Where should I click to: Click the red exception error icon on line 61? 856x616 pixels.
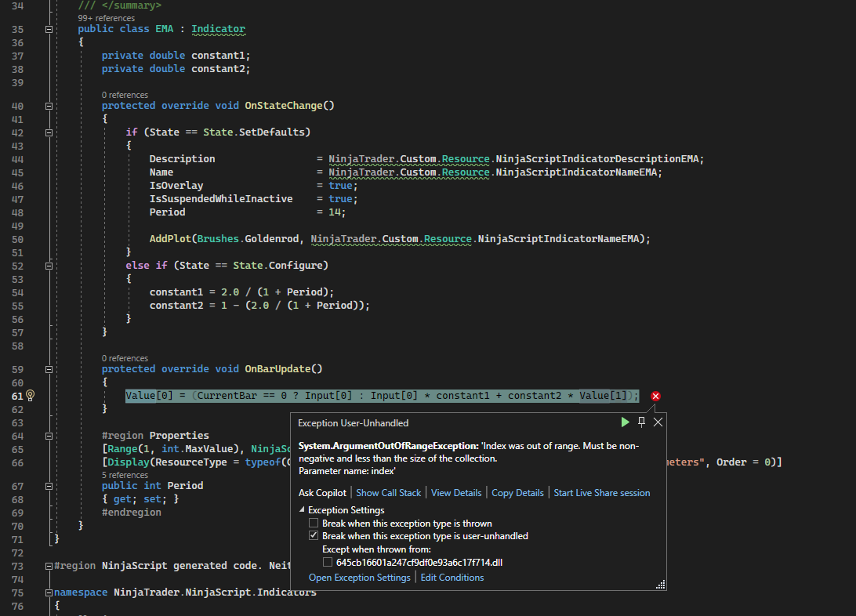(x=655, y=397)
